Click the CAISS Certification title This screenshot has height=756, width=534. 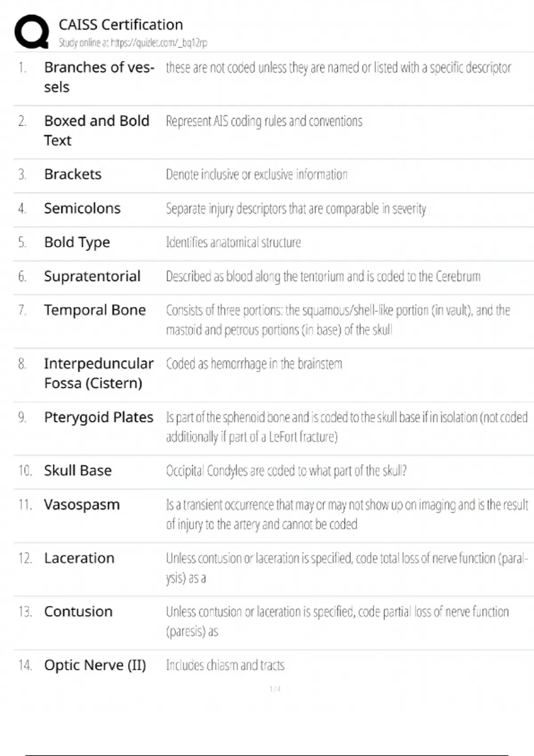pos(121,24)
